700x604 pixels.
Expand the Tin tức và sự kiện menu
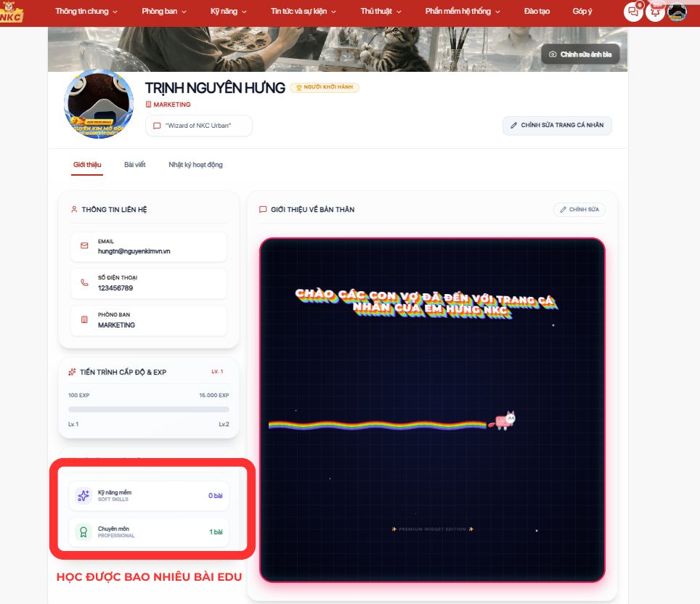303,11
